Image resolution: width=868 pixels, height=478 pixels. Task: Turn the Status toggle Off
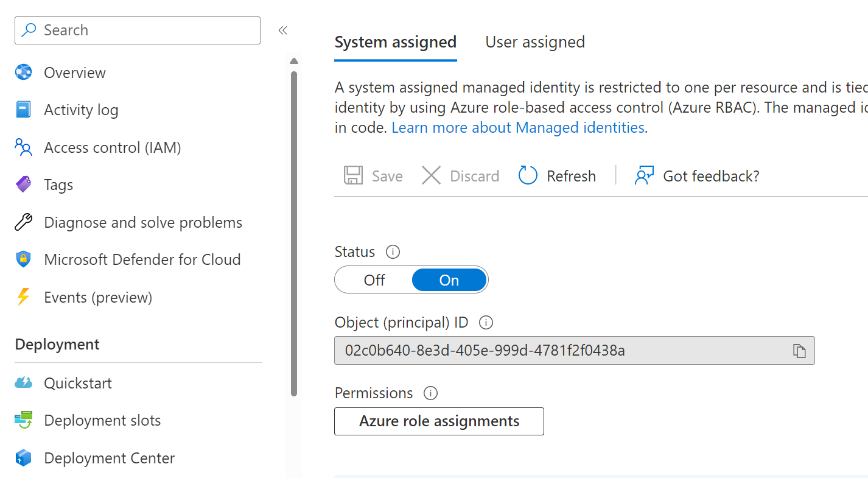coord(374,280)
